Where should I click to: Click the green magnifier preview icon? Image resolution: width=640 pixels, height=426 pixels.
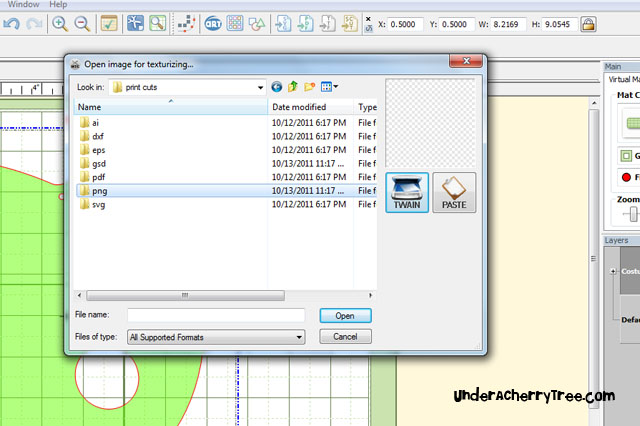pyautogui.click(x=157, y=23)
